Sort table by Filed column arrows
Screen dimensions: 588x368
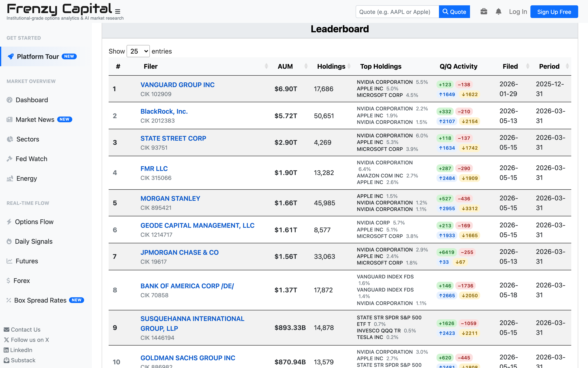(528, 66)
